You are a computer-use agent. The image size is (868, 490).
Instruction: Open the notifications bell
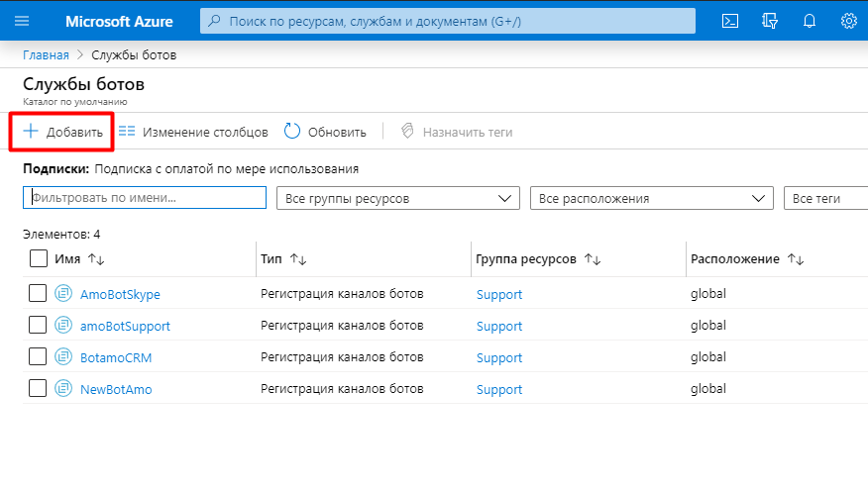[x=810, y=21]
